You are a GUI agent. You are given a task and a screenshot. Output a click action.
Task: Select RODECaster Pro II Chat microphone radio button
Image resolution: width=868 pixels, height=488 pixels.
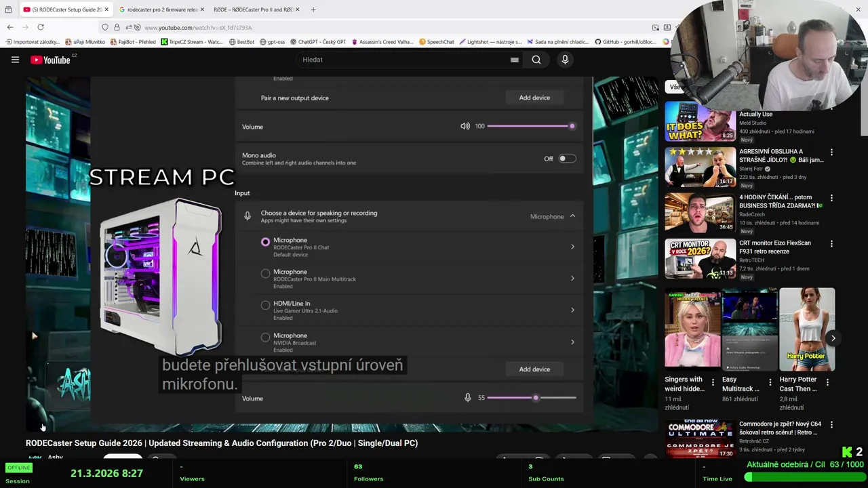point(265,241)
